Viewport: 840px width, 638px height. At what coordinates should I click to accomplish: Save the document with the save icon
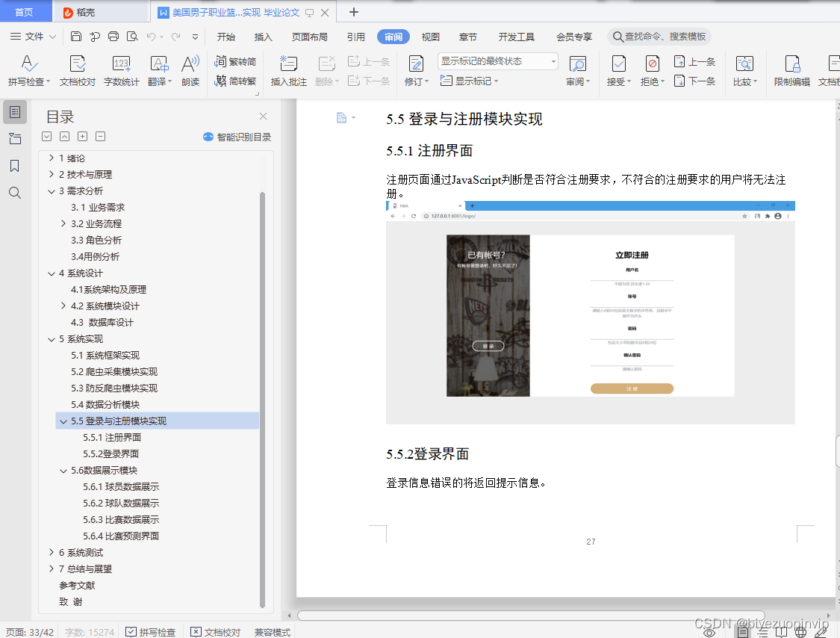[76, 37]
